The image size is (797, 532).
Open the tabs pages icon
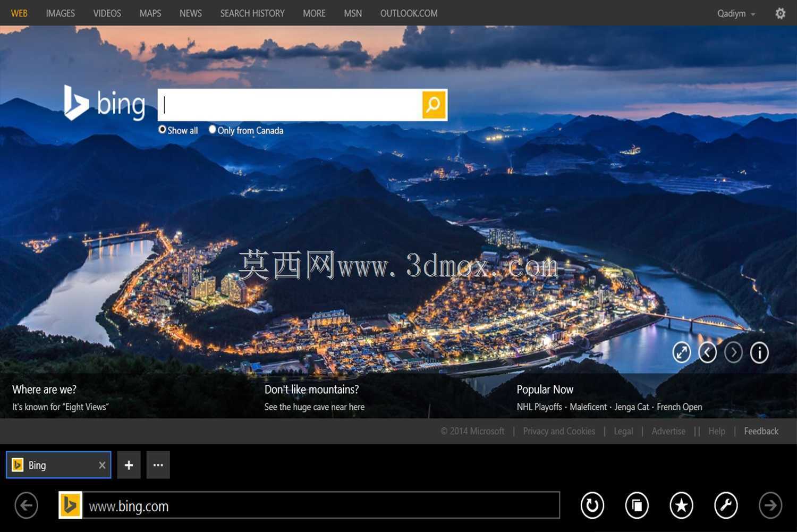point(637,505)
